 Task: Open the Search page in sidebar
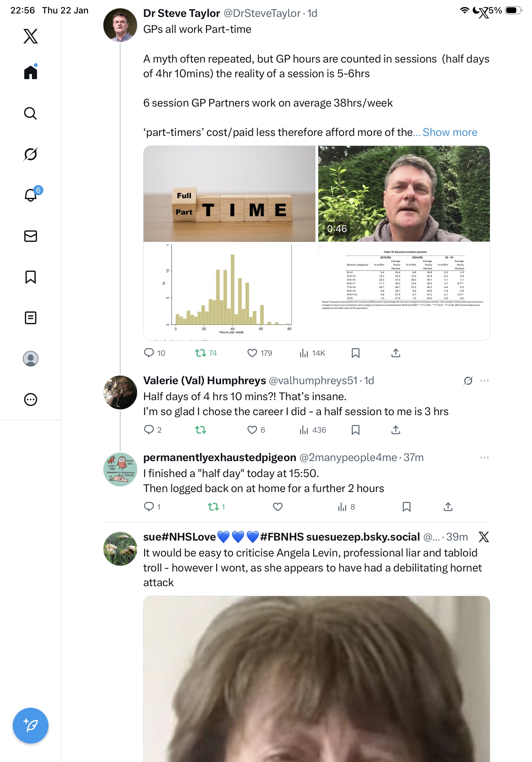click(x=30, y=114)
